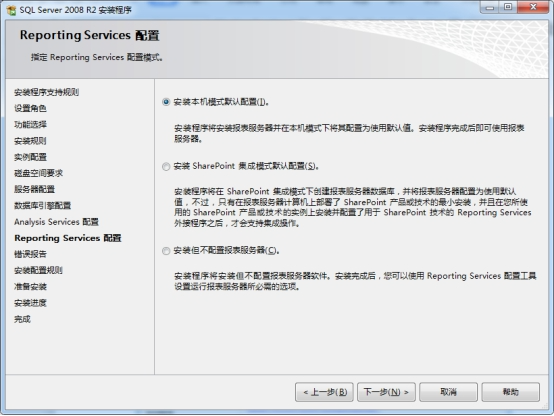Click the 安装规则 step in sidebar
The width and height of the screenshot is (554, 416).
(x=30, y=141)
